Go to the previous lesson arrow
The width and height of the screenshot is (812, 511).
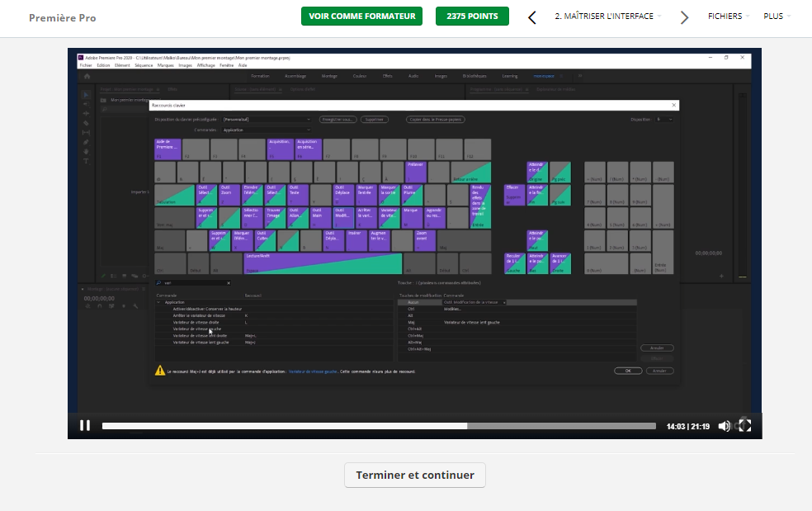pyautogui.click(x=531, y=17)
